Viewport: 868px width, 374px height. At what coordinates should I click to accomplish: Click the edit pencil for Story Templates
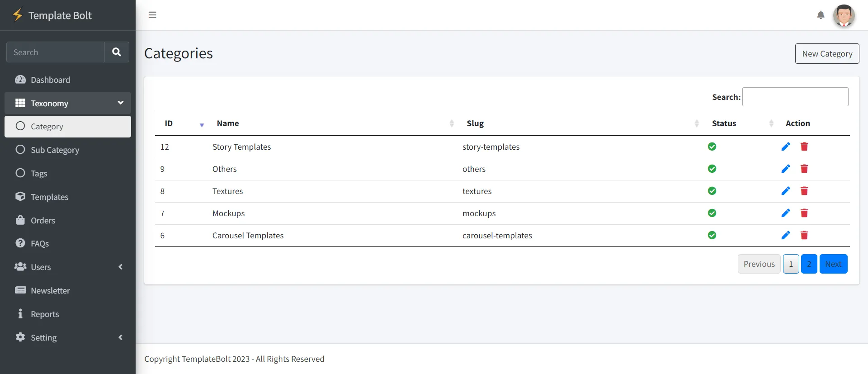786,147
